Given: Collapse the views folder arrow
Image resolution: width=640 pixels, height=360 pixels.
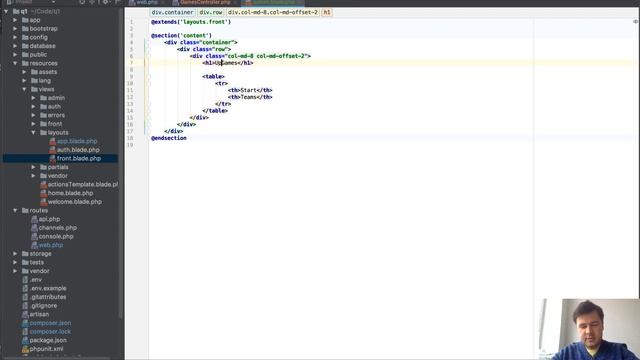Looking at the screenshot, I should tap(24, 89).
